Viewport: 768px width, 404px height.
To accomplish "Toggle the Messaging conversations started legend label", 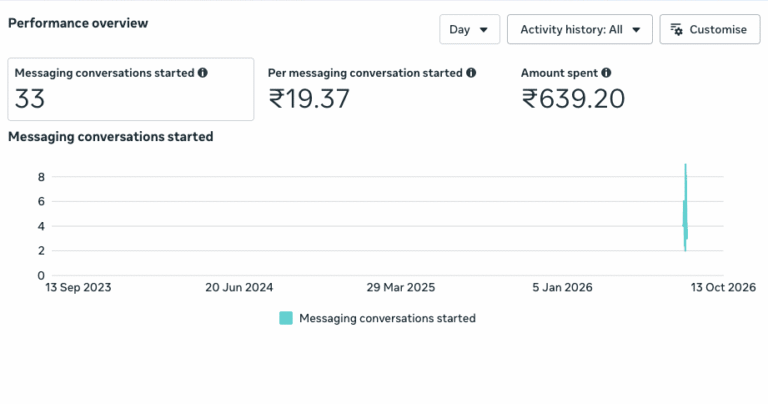I will coord(387,318).
